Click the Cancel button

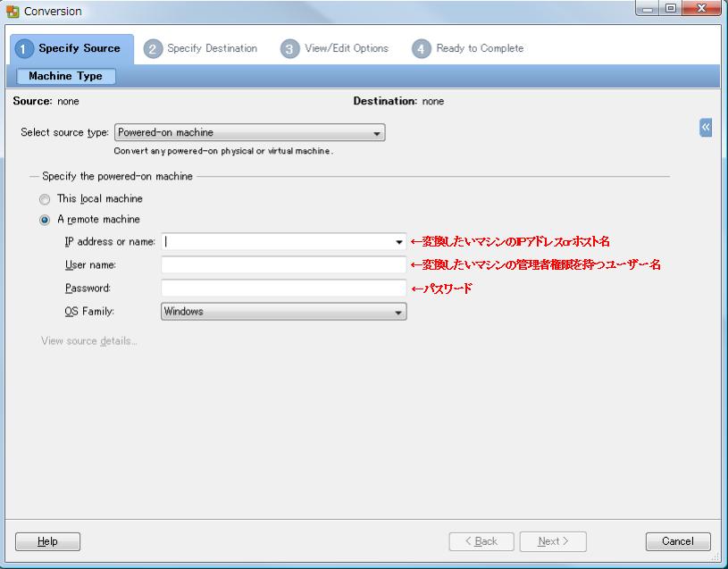(678, 541)
